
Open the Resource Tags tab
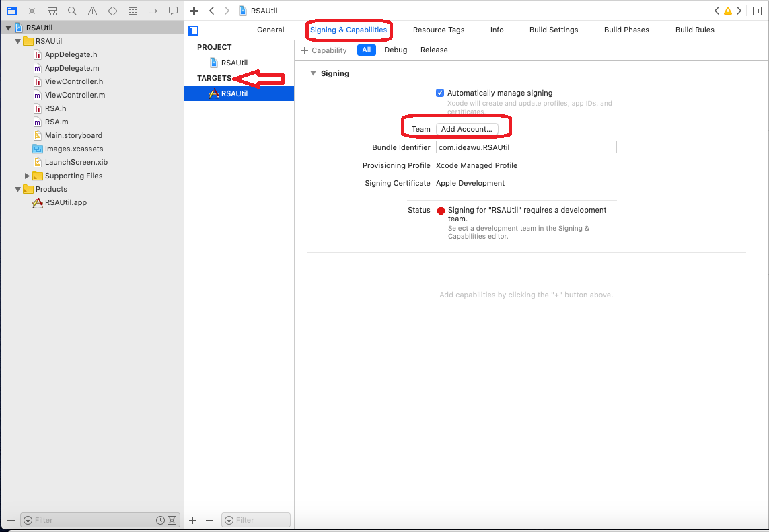coord(439,30)
